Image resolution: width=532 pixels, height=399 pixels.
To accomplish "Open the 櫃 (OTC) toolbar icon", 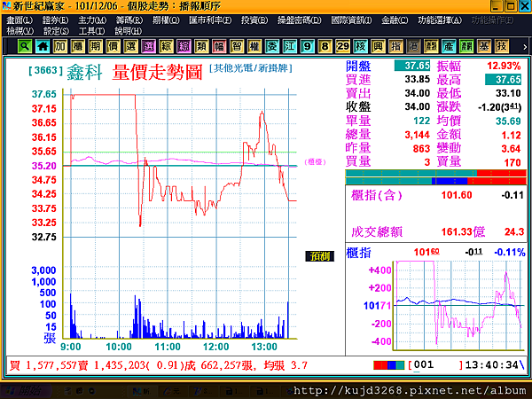I will pyautogui.click(x=78, y=46).
